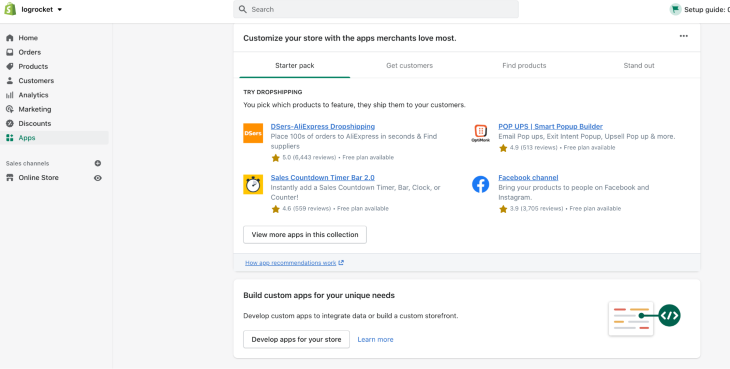
Task: Click the Online Store storefront icon
Action: click(9, 178)
